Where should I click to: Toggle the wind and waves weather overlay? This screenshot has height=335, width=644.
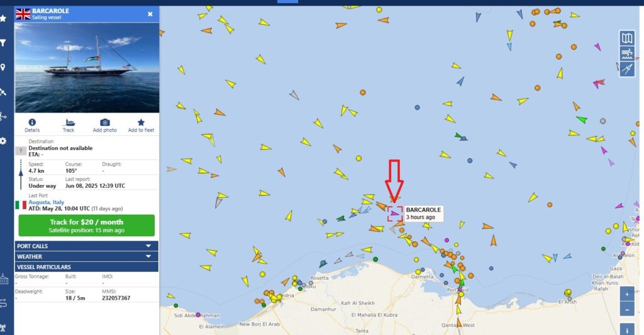(627, 54)
